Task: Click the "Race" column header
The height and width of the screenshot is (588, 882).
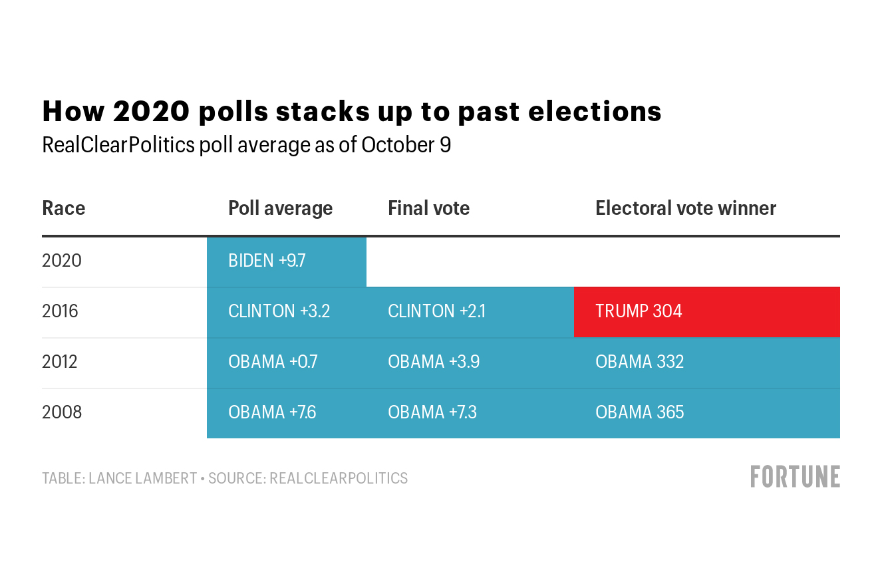Action: (64, 208)
